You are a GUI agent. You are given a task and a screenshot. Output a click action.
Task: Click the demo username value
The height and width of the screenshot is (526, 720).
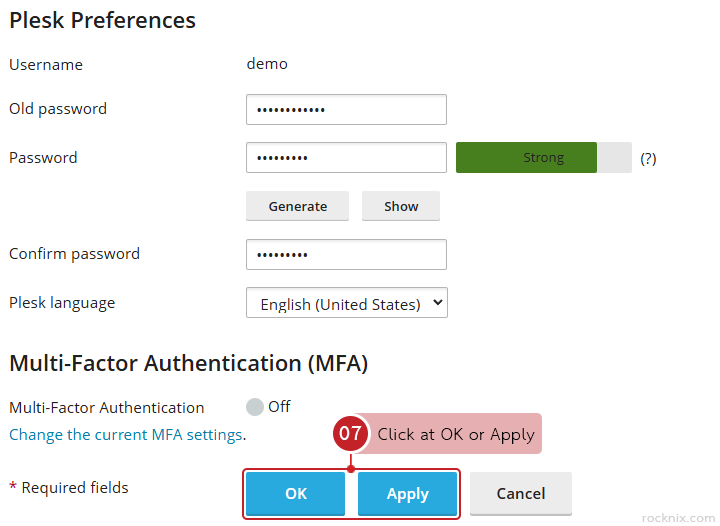(267, 64)
